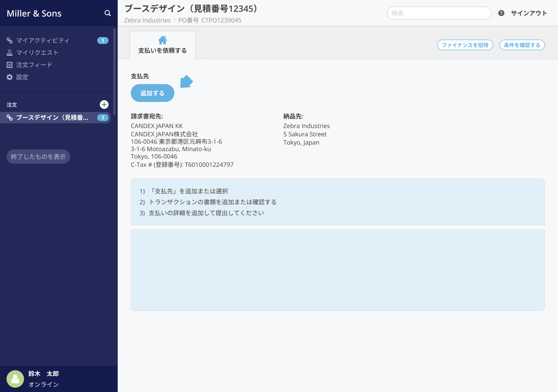The image size is (558, 392).
Task: Click the user avatar for 鈴木 太郎
Action: tap(15, 379)
